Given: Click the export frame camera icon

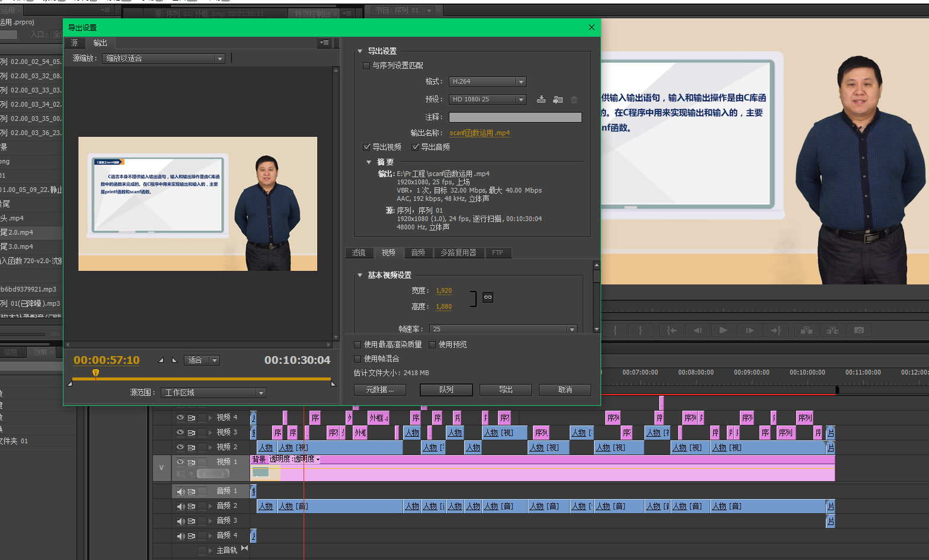Looking at the screenshot, I should coord(859,330).
